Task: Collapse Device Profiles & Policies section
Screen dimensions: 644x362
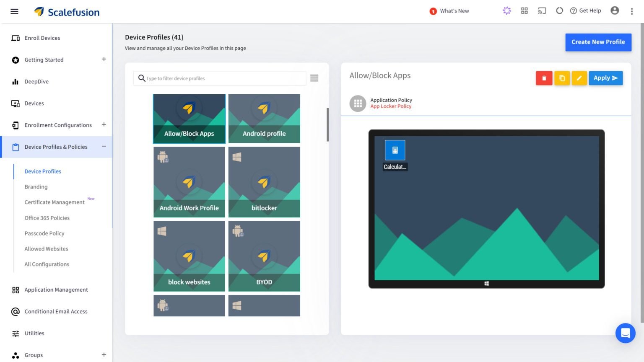Action: click(x=104, y=147)
